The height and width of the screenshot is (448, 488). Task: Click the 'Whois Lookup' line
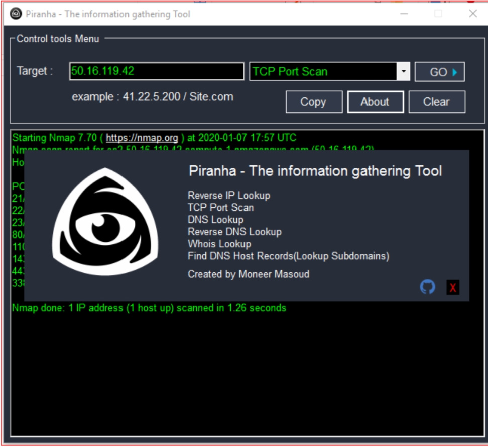[219, 244]
